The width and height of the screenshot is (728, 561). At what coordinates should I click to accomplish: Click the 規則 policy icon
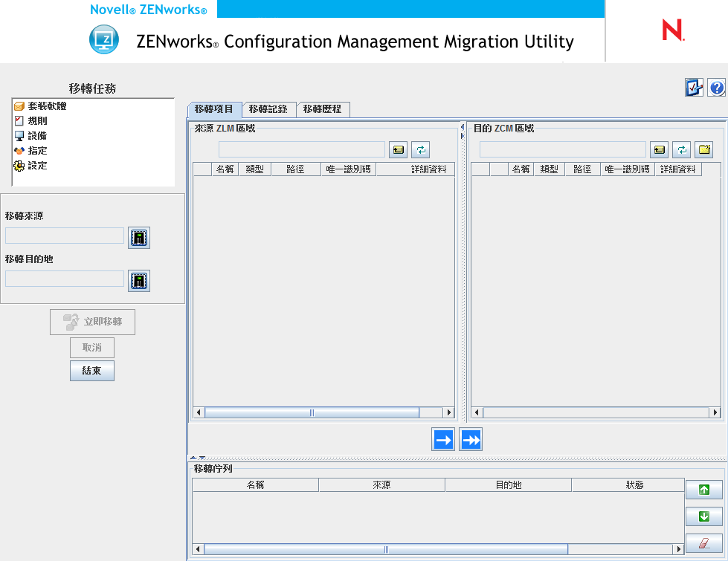[19, 121]
